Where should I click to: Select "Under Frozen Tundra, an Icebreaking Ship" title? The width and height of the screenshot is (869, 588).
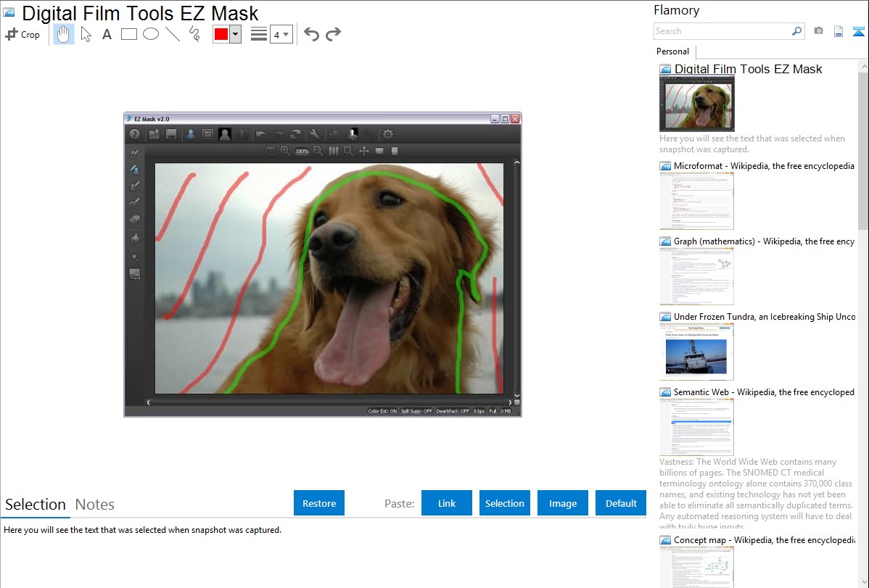765,317
